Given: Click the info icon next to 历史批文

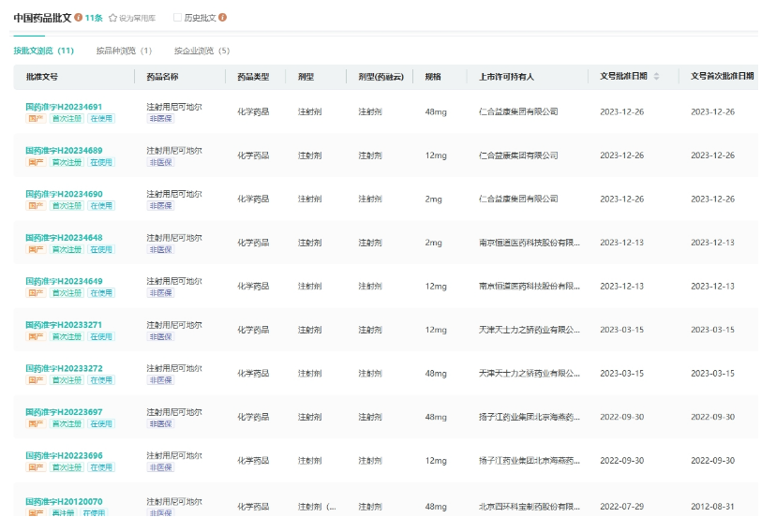Looking at the screenshot, I should [x=222, y=18].
